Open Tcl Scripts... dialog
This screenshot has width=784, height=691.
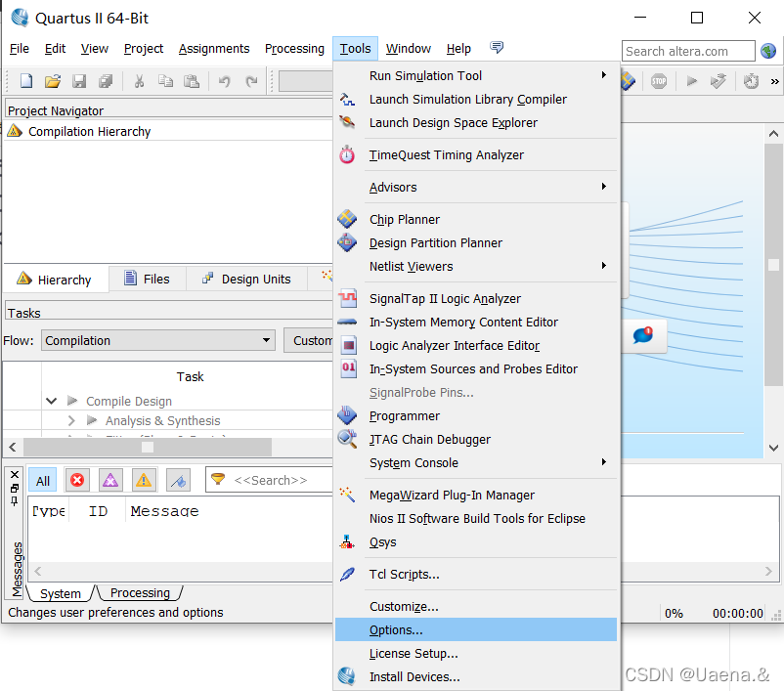pos(475,575)
